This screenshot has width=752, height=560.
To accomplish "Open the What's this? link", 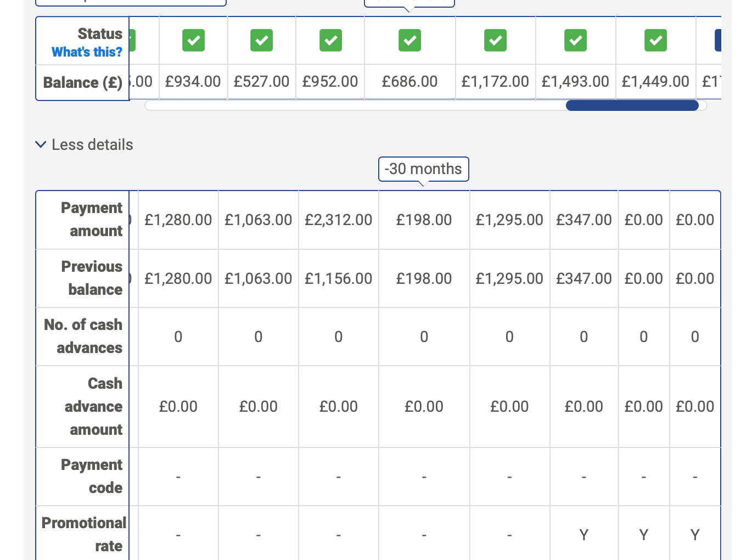I will click(86, 52).
